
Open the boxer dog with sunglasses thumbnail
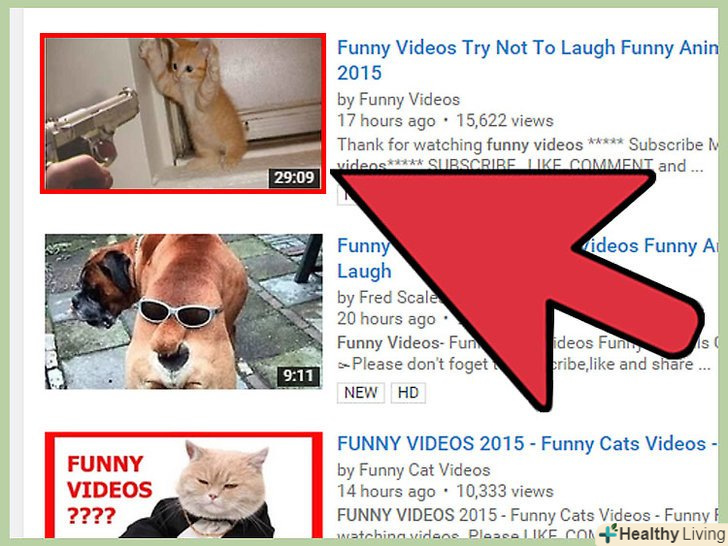[x=184, y=311]
